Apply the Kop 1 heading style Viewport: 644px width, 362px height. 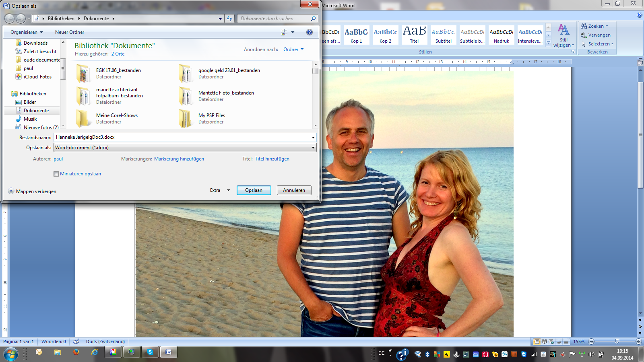click(356, 35)
